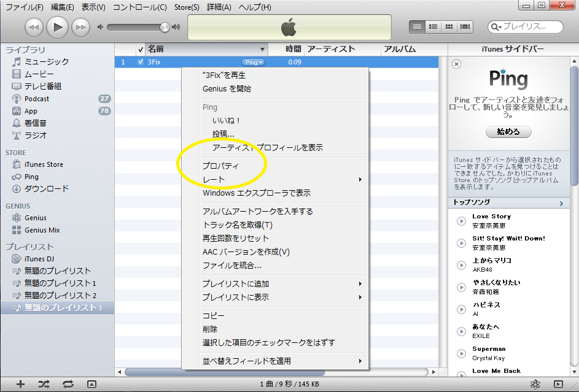Select playlist 無題のプレイリスト 2

click(x=60, y=296)
